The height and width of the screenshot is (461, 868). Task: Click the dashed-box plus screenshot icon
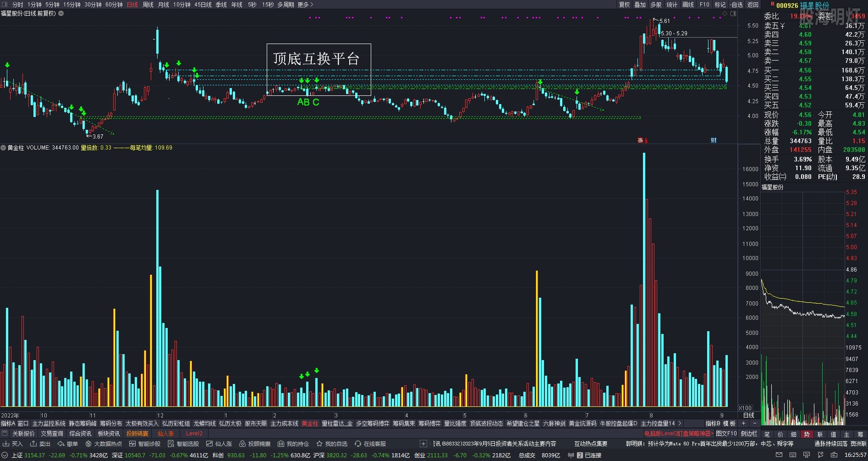click(423, 444)
